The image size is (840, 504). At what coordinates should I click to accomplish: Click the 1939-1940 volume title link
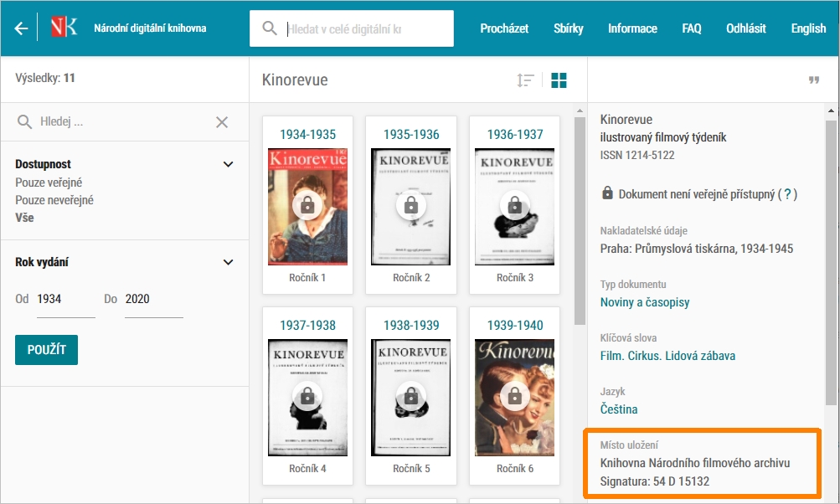[515, 325]
